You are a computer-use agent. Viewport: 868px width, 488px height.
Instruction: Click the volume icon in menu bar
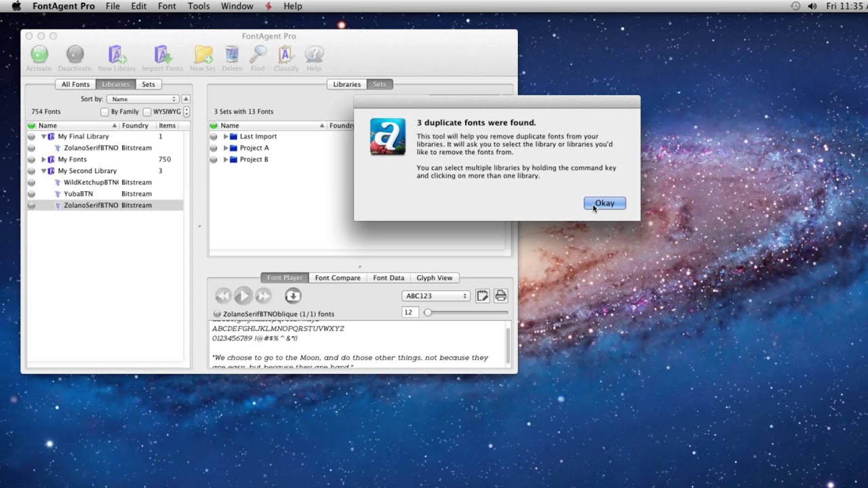813,6
